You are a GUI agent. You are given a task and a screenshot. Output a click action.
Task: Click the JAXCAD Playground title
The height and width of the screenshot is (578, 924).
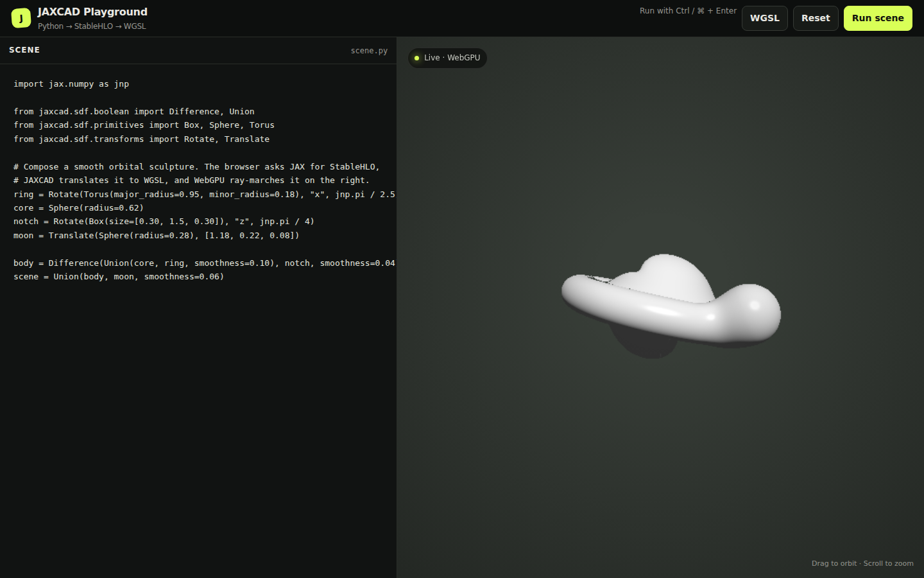(x=92, y=12)
